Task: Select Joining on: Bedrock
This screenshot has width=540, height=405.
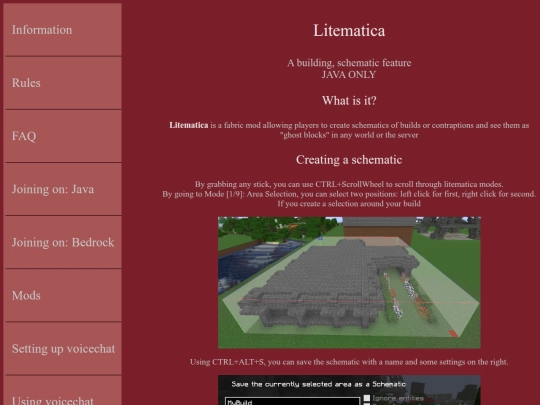Action: [x=62, y=242]
